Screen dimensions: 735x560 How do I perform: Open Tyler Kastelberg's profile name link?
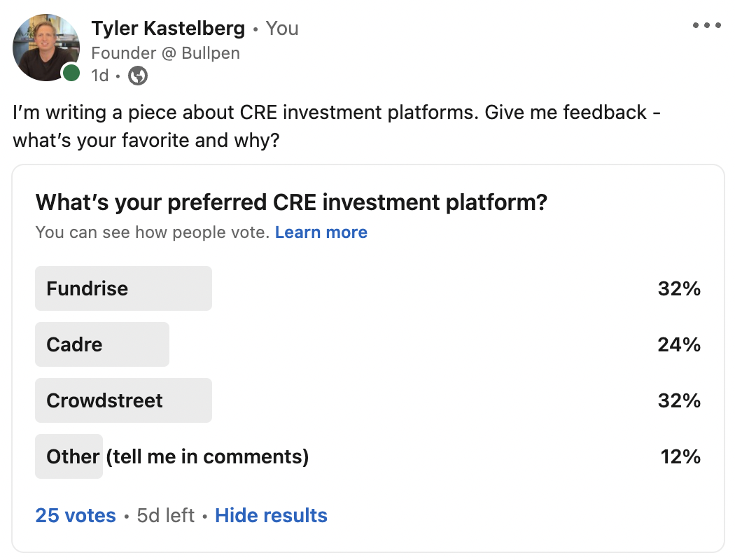[x=168, y=28]
